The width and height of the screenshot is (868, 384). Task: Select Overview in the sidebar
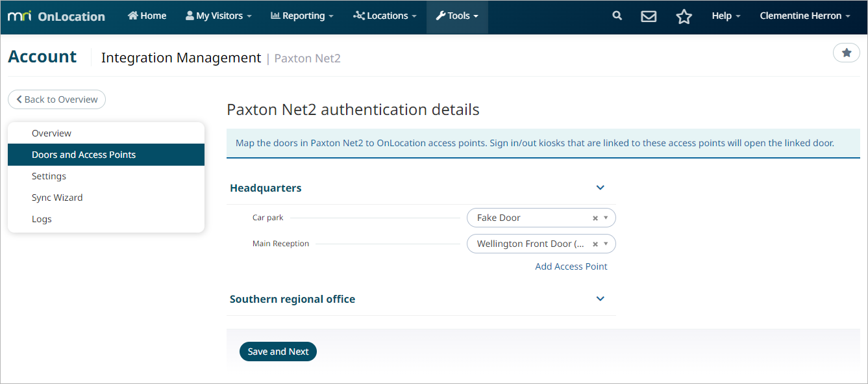coord(106,133)
